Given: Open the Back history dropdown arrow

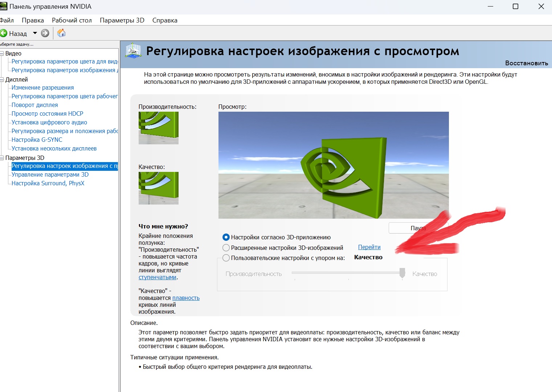Looking at the screenshot, I should click(x=35, y=33).
